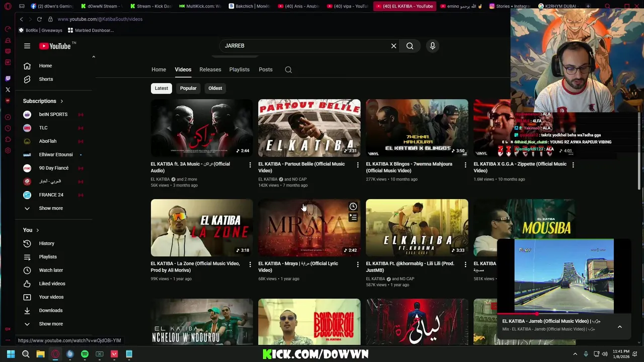
Task: Open the channel Posts tab
Action: point(266,69)
